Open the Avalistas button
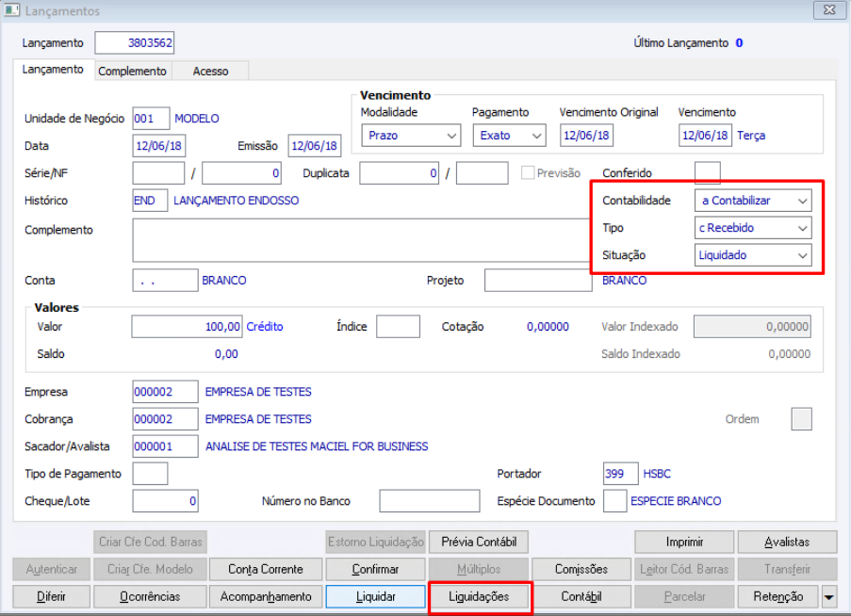The image size is (851, 616). pos(787,543)
